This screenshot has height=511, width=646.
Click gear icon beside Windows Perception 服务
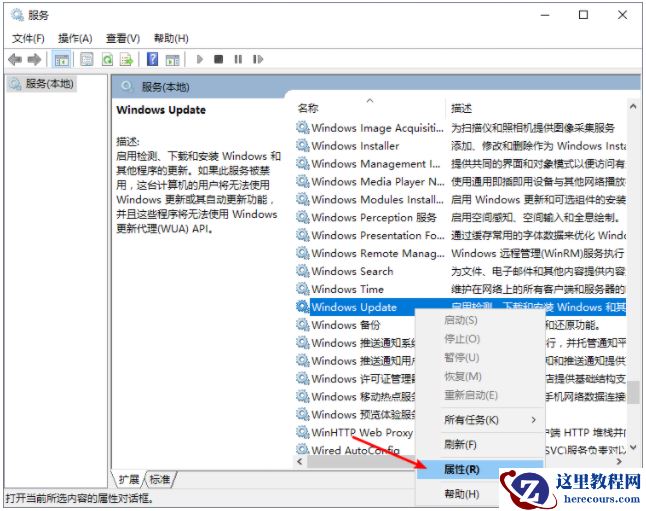coord(303,217)
